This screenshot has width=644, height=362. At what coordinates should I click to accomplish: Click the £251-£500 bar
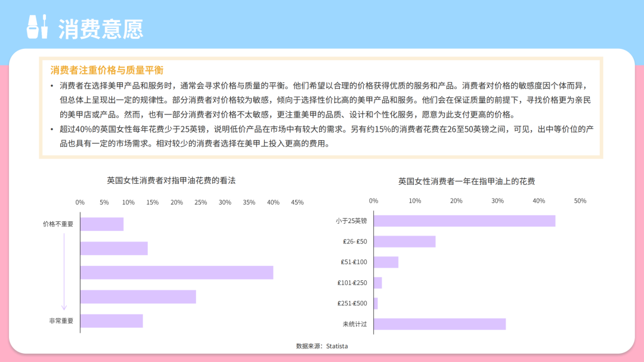[x=376, y=303]
